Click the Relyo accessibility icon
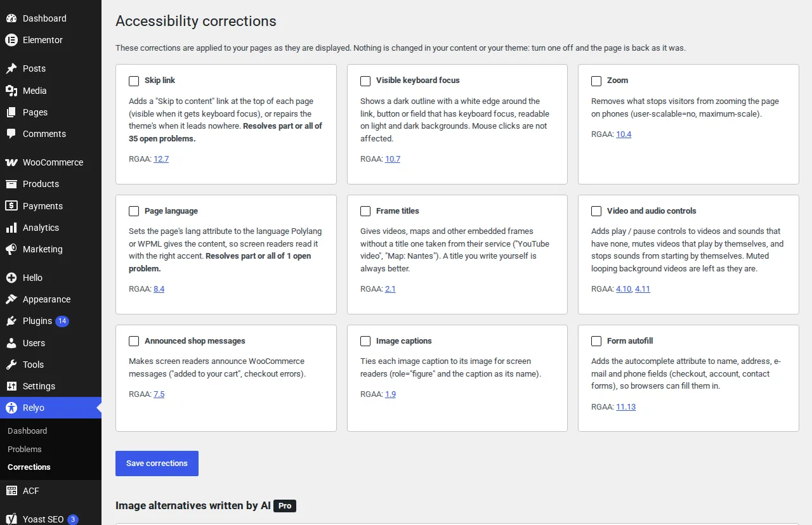The width and height of the screenshot is (812, 525). [x=11, y=408]
